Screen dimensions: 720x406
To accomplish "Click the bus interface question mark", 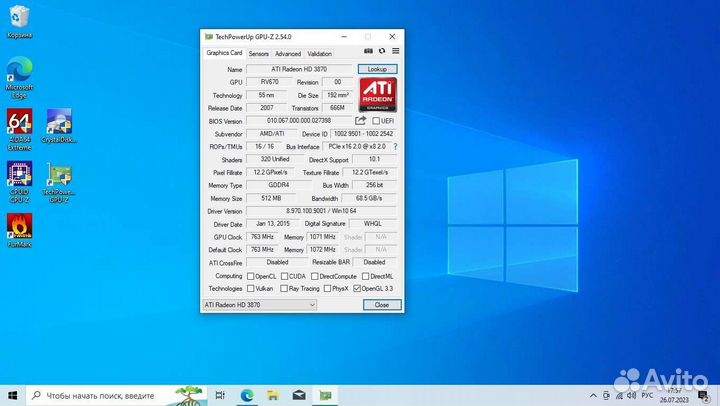I will click(395, 147).
